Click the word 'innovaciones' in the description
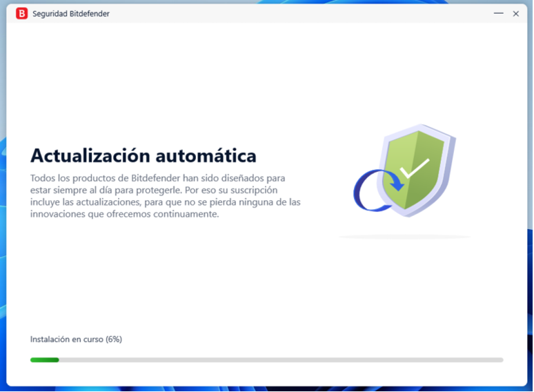 pyautogui.click(x=55, y=214)
